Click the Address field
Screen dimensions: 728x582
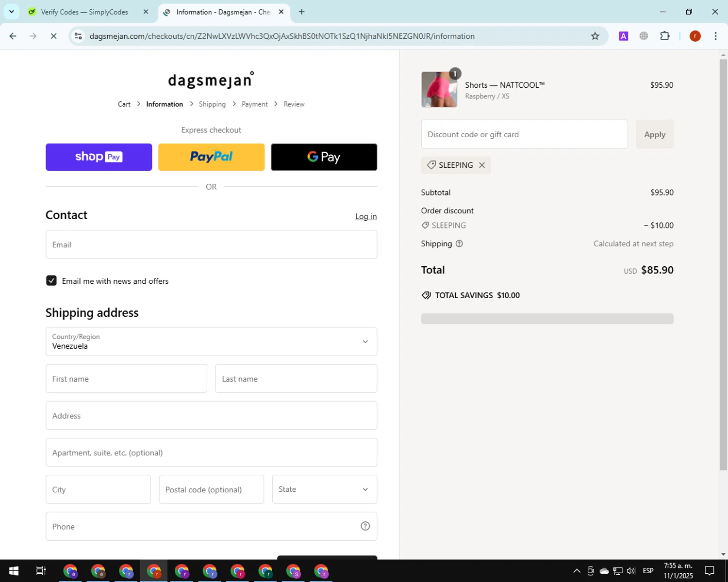coord(211,416)
